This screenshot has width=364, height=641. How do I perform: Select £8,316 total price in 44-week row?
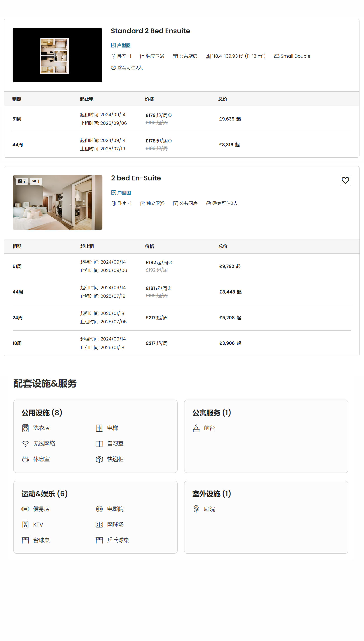coord(229,144)
